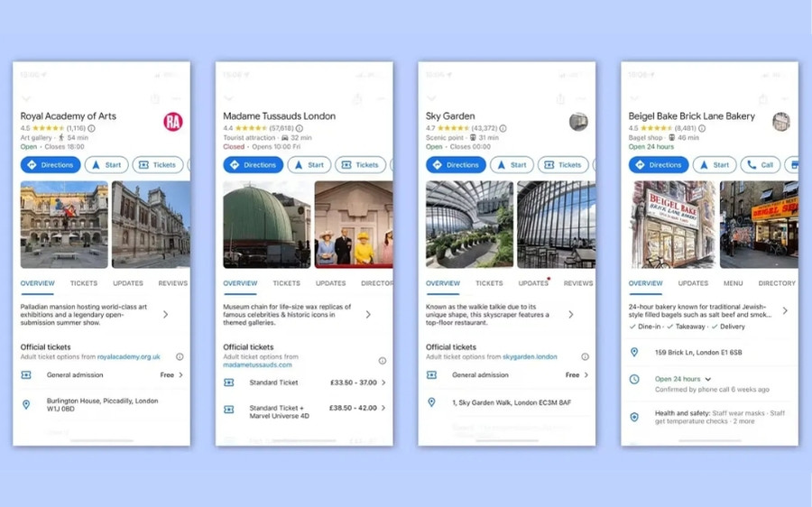Open the Royal Academy RA logo icon
Viewport: 812px width, 507px height.
coord(173,122)
